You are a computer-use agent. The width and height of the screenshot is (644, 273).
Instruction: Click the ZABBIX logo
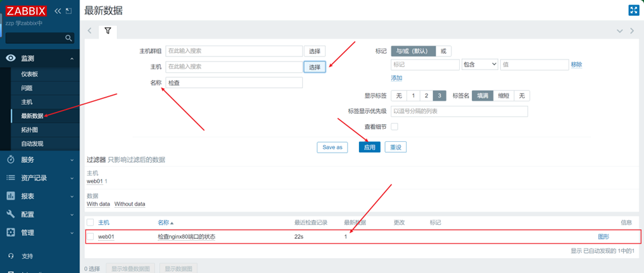tap(26, 11)
